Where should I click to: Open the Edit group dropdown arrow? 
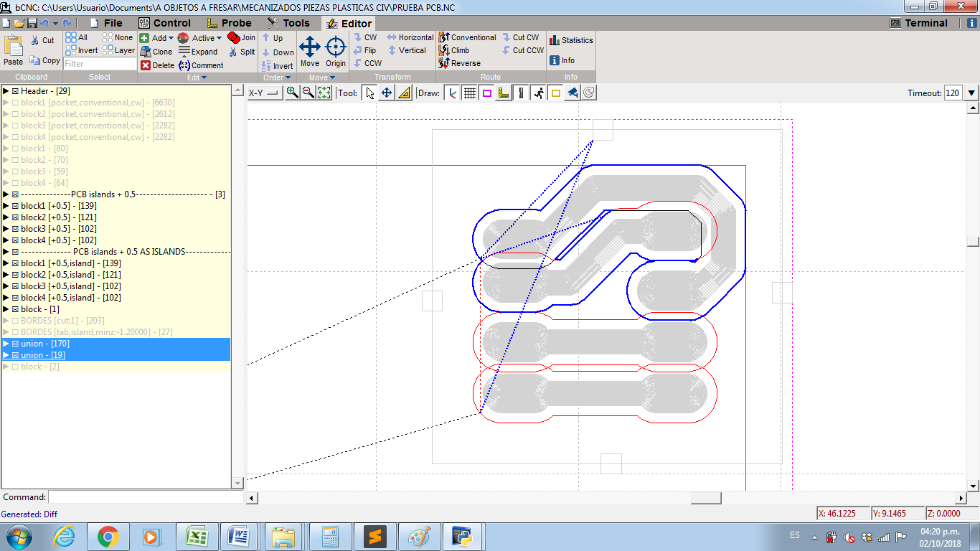(204, 77)
